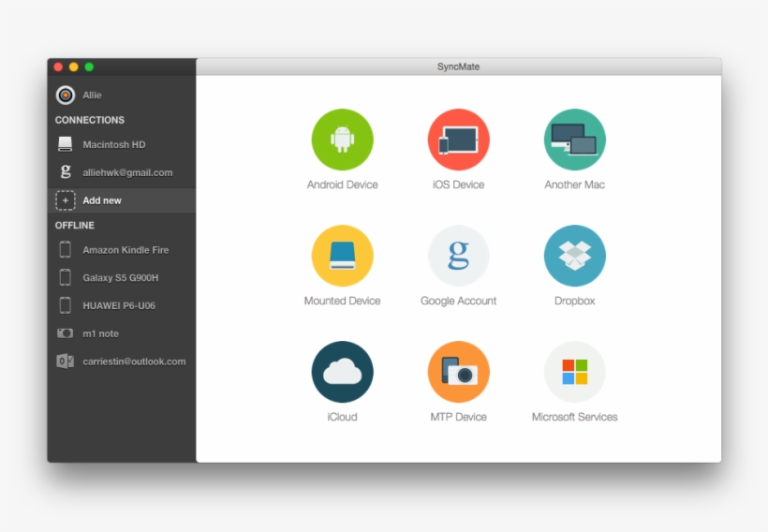Click the camera icon beside m1 note
768x532 pixels.
pyautogui.click(x=66, y=333)
